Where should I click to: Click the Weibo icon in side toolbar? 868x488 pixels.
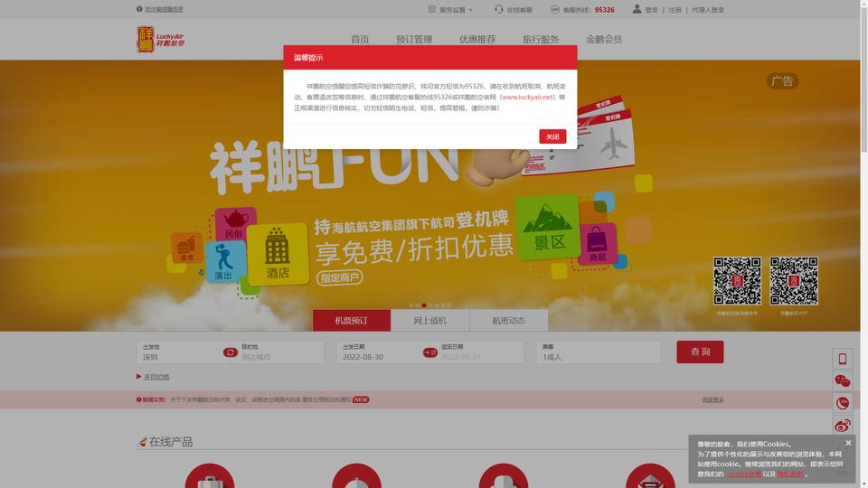pos(843,425)
